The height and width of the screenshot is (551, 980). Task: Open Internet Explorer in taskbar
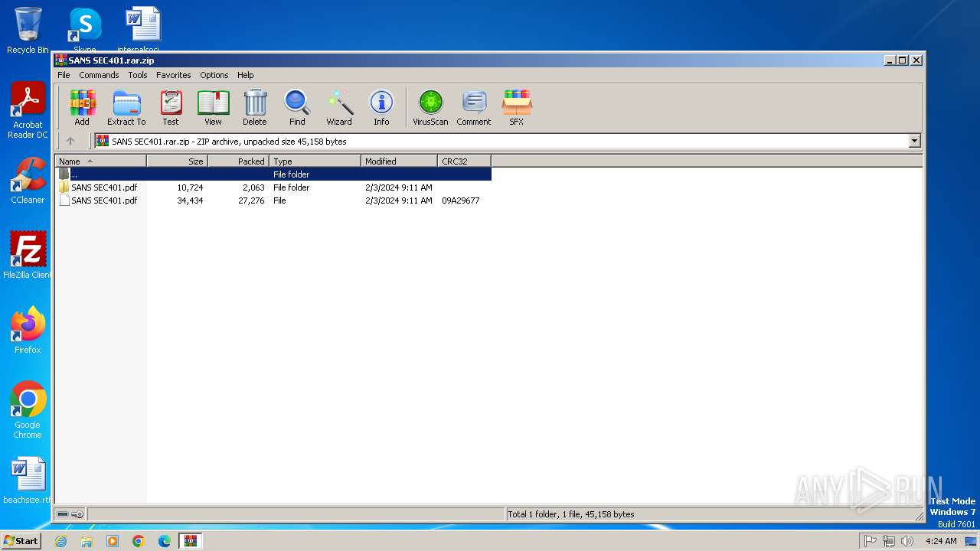(60, 541)
